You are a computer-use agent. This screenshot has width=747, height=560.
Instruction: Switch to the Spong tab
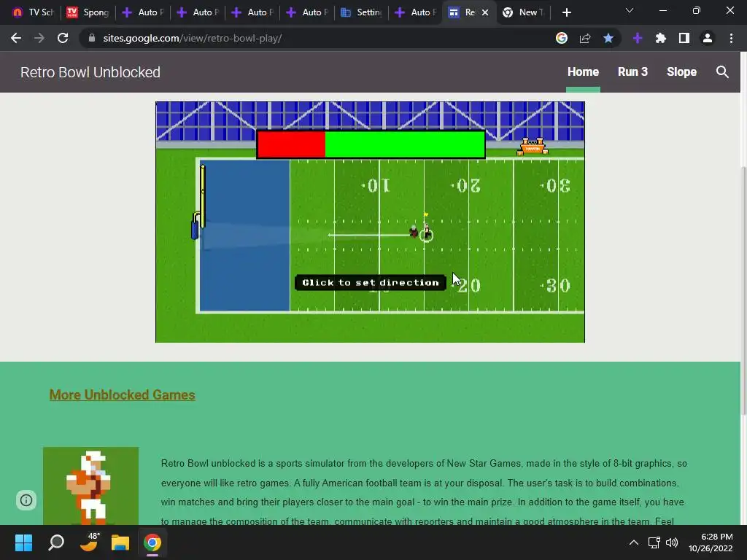[88, 12]
